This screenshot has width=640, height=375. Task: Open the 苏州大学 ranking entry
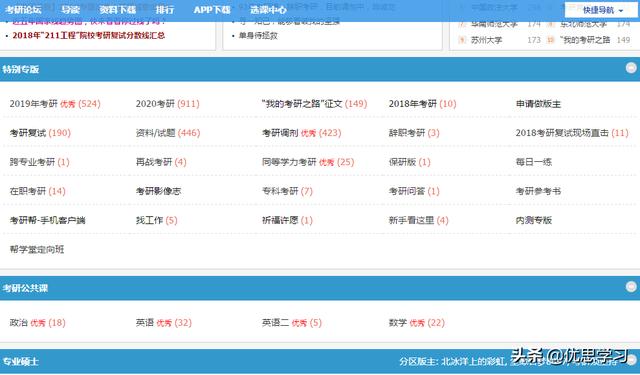487,40
